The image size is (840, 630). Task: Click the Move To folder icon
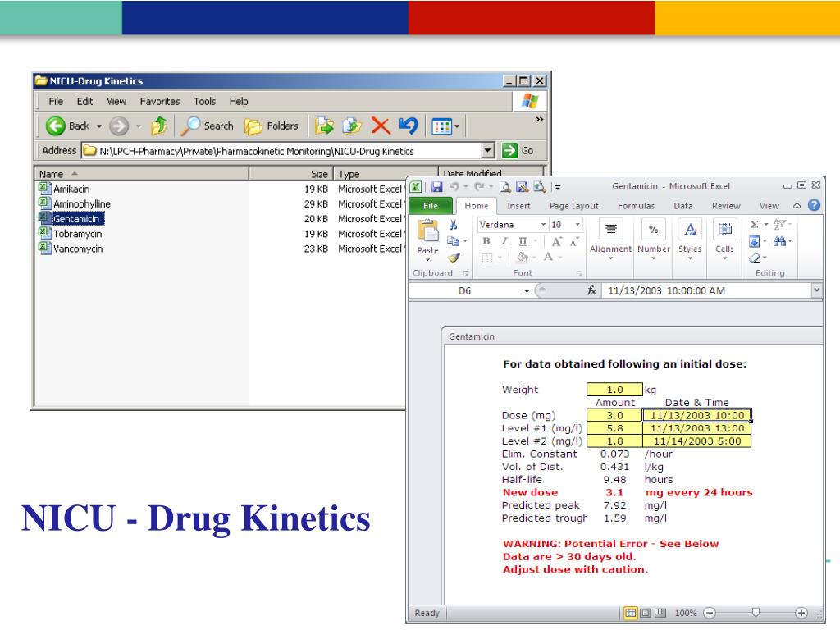tap(324, 126)
